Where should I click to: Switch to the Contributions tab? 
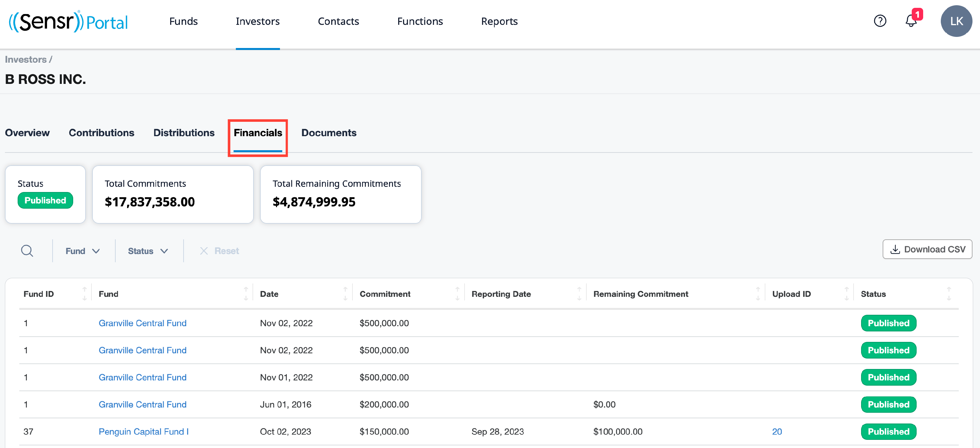102,133
